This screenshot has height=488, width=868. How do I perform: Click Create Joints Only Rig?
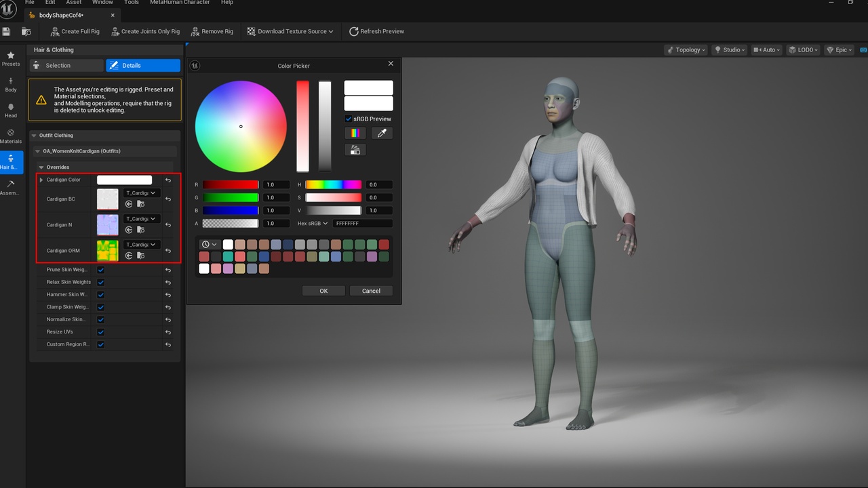click(145, 31)
